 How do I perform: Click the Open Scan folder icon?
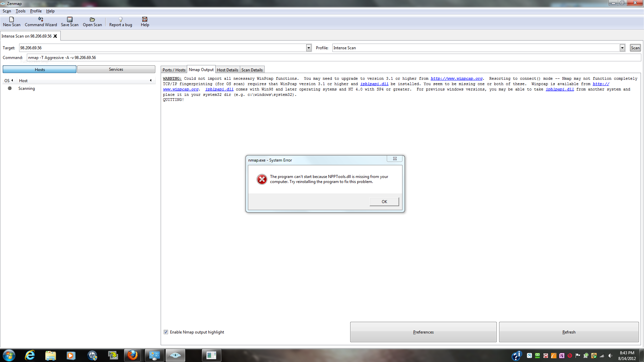click(x=92, y=19)
